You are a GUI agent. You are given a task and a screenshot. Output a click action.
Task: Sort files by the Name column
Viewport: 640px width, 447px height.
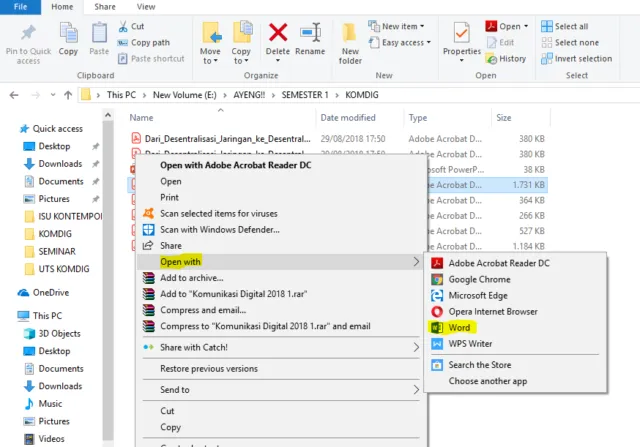(141, 118)
